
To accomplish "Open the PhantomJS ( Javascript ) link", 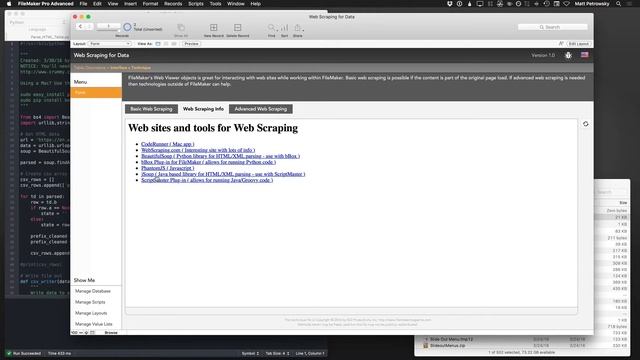I will [x=168, y=168].
